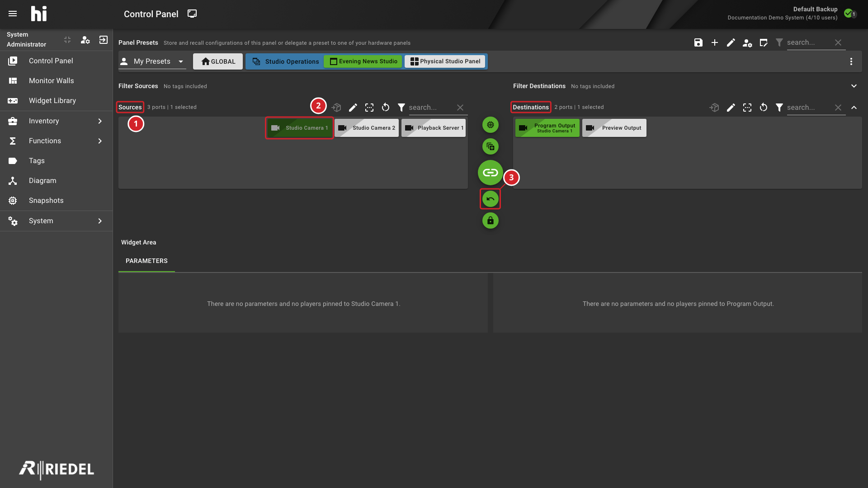
Task: Select the Evening News Studio preset
Action: pos(363,61)
